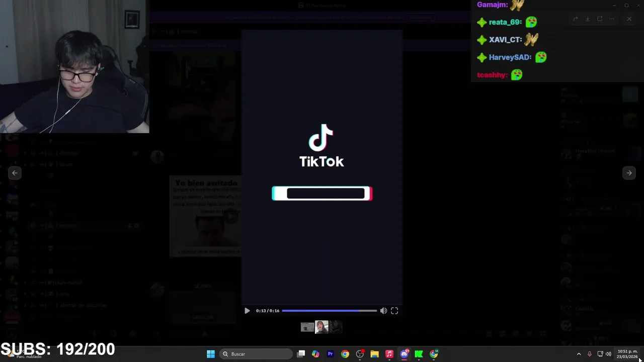Screen dimensions: 644x362
Task: Close the media viewer with the X button
Action: (629, 19)
